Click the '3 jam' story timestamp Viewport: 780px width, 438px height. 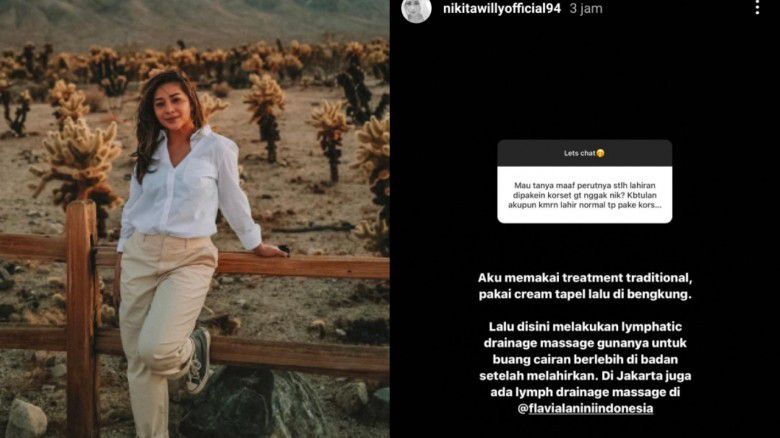pyautogui.click(x=586, y=8)
